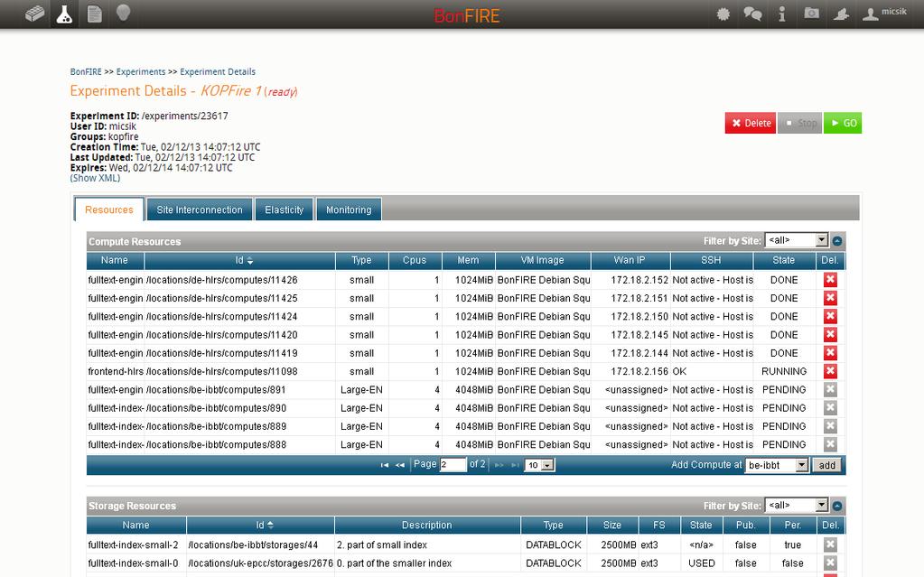
Task: Switch to the Resources tab
Action: pos(109,209)
